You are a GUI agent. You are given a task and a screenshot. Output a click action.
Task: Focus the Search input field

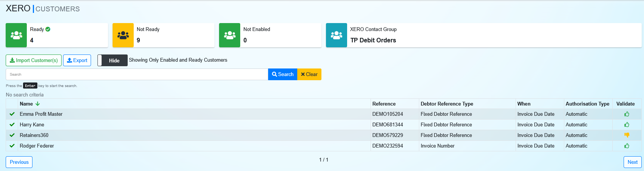(137, 74)
